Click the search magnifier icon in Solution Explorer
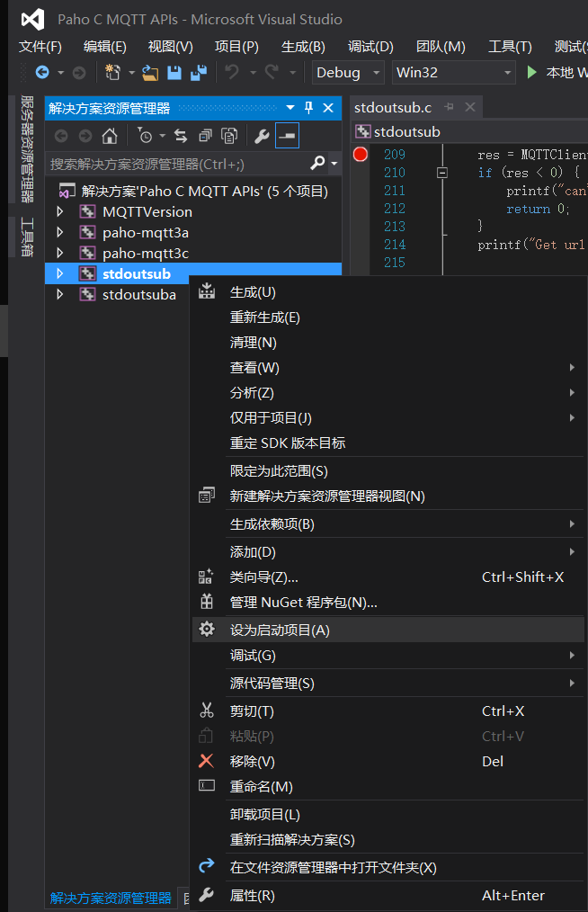Image resolution: width=588 pixels, height=912 pixels. click(317, 163)
